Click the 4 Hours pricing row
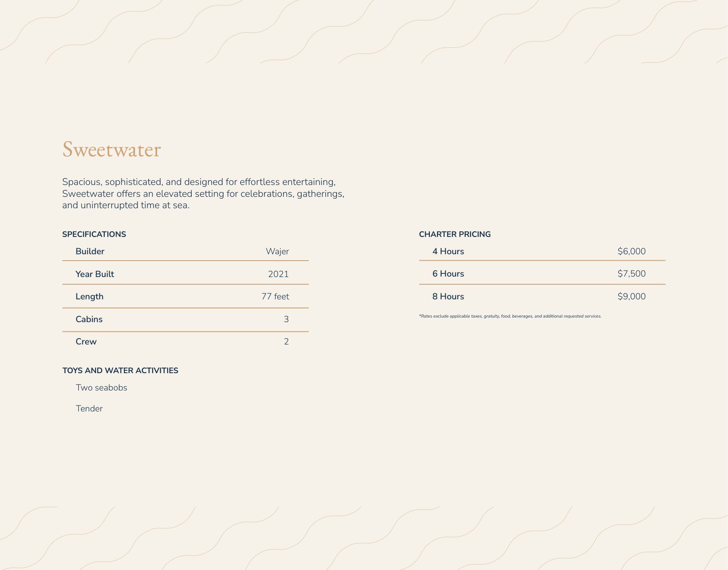The height and width of the screenshot is (570, 728). tap(542, 252)
